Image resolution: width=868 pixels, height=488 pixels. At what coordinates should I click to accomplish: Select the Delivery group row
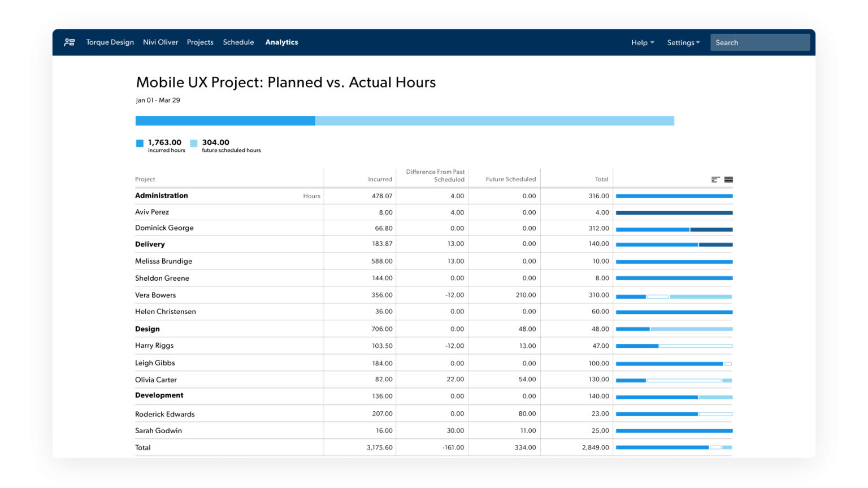[x=150, y=244]
